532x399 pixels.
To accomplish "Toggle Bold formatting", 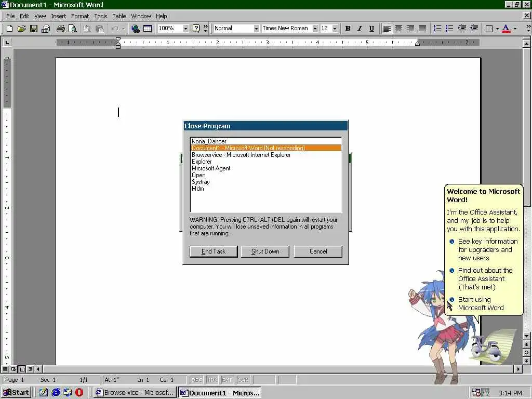I will pyautogui.click(x=348, y=29).
